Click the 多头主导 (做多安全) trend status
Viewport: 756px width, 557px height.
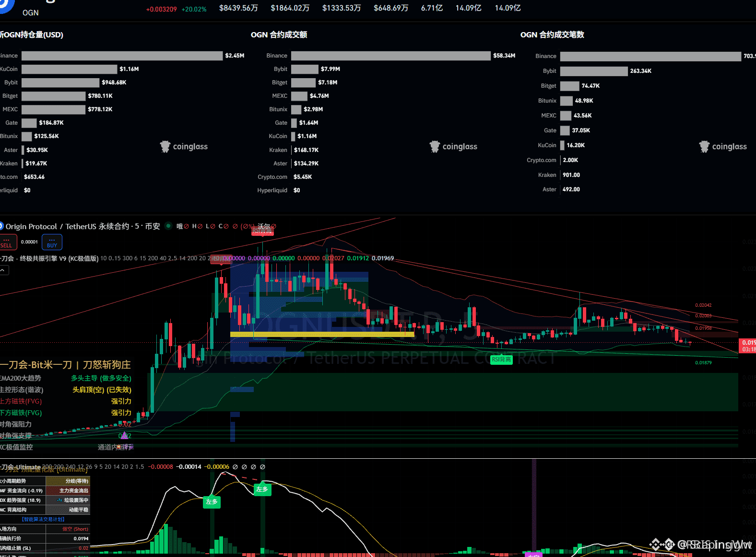coord(101,378)
